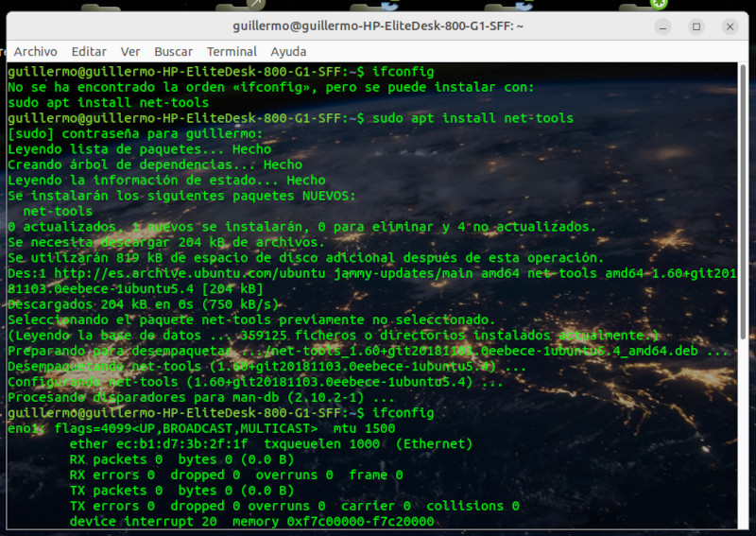Click the indented 'net-tools' package name

tap(58, 211)
